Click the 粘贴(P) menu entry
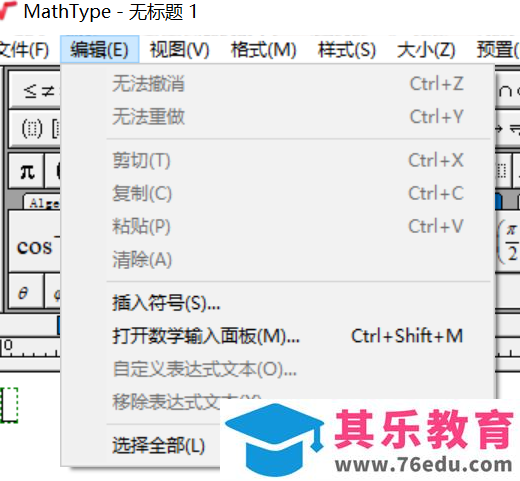This screenshot has height=481, width=520. click(278, 226)
